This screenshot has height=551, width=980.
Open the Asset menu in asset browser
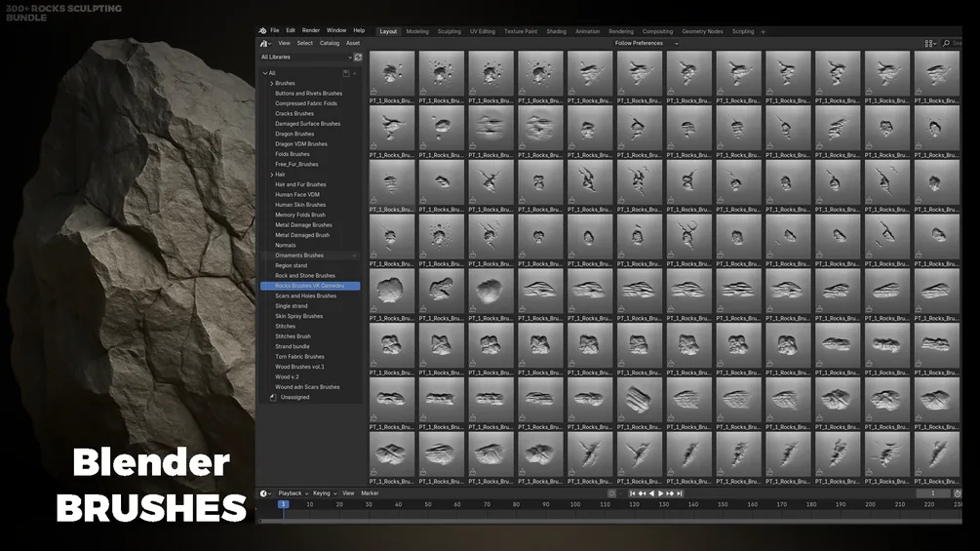(353, 44)
